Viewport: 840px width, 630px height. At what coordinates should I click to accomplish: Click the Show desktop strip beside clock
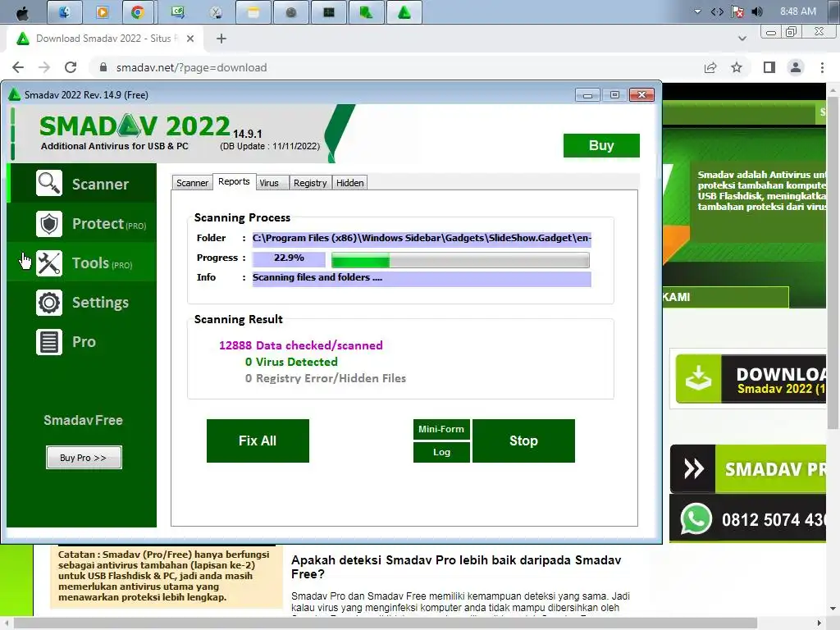pos(833,11)
